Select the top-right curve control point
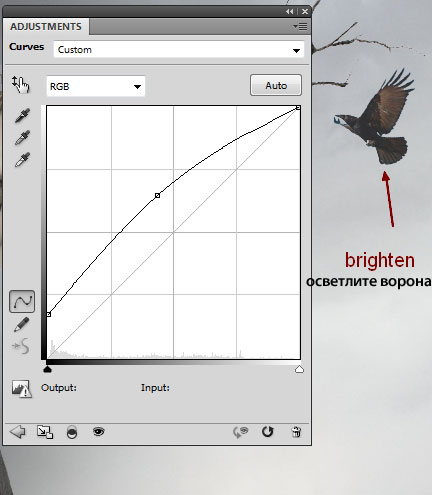Viewport: 432px width, 495px height. (298, 108)
